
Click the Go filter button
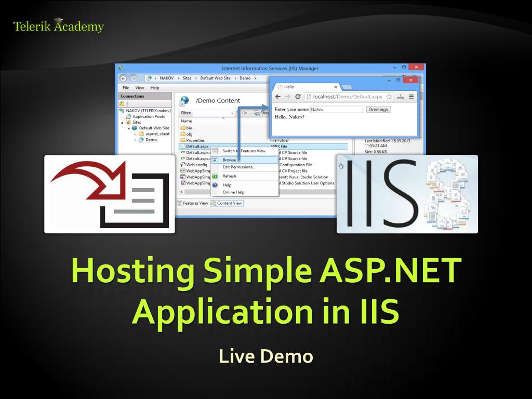[x=245, y=113]
